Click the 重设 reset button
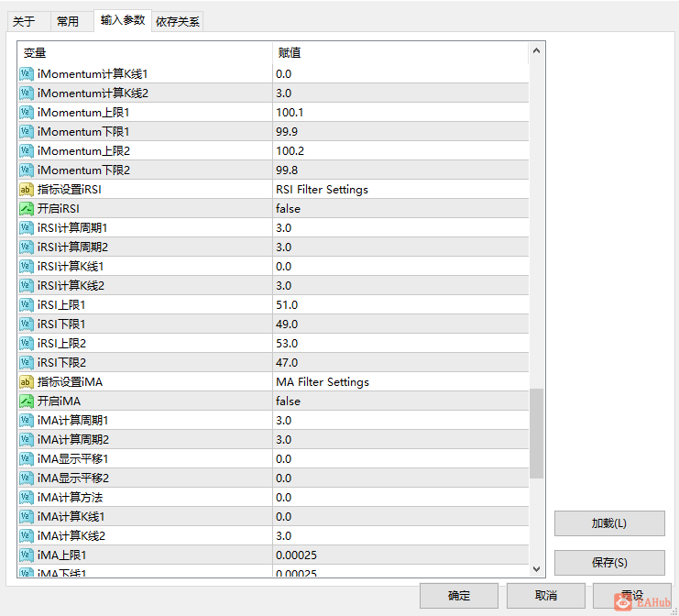Screen dimensions: 679x616 (632, 596)
